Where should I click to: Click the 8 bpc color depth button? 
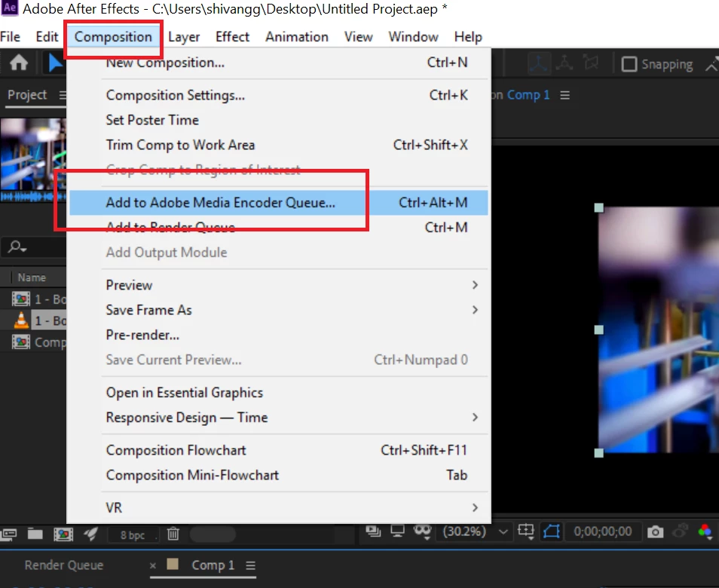[133, 534]
